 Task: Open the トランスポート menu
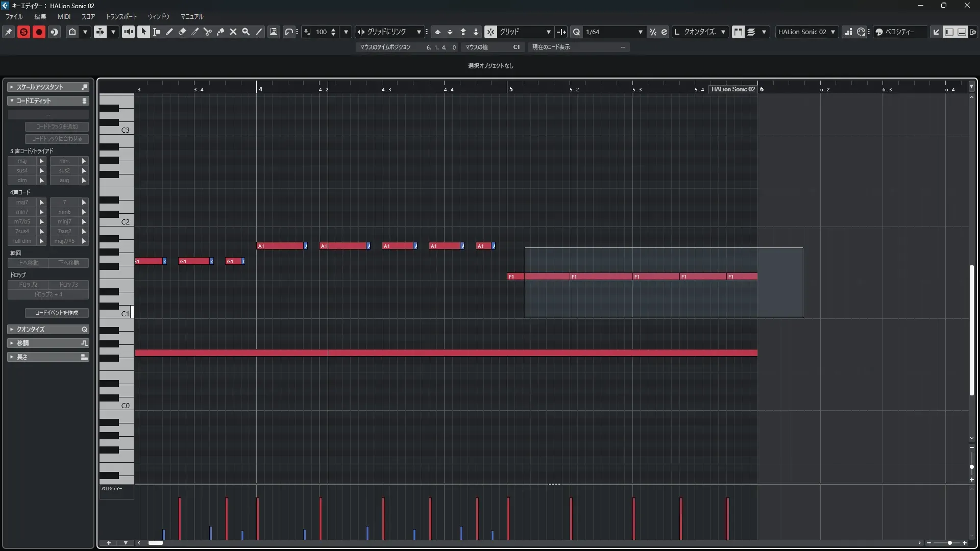click(x=121, y=17)
